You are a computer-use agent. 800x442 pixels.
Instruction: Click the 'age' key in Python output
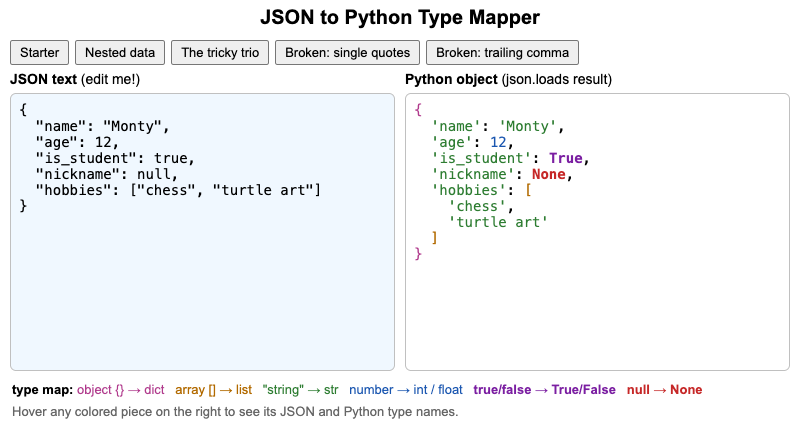coord(452,142)
